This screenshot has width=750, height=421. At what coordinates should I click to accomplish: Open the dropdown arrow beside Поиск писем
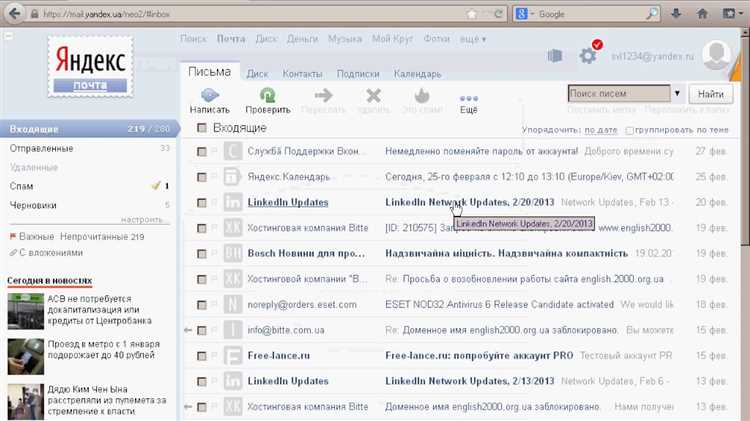[677, 93]
